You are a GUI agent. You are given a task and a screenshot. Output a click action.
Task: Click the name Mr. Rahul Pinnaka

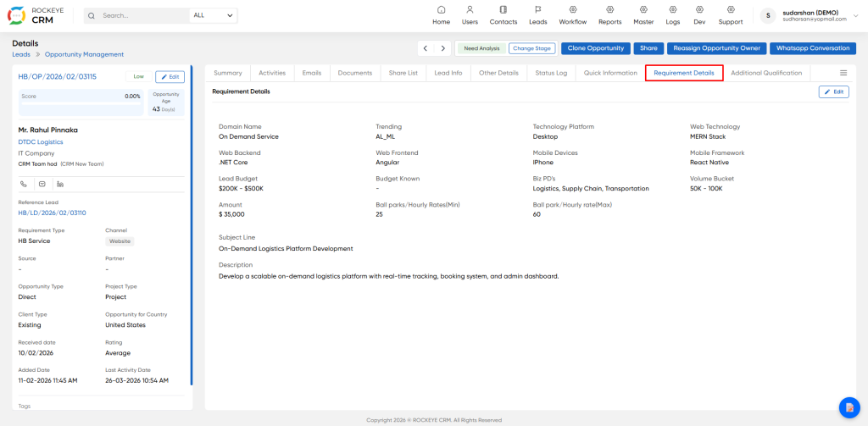pyautogui.click(x=48, y=130)
